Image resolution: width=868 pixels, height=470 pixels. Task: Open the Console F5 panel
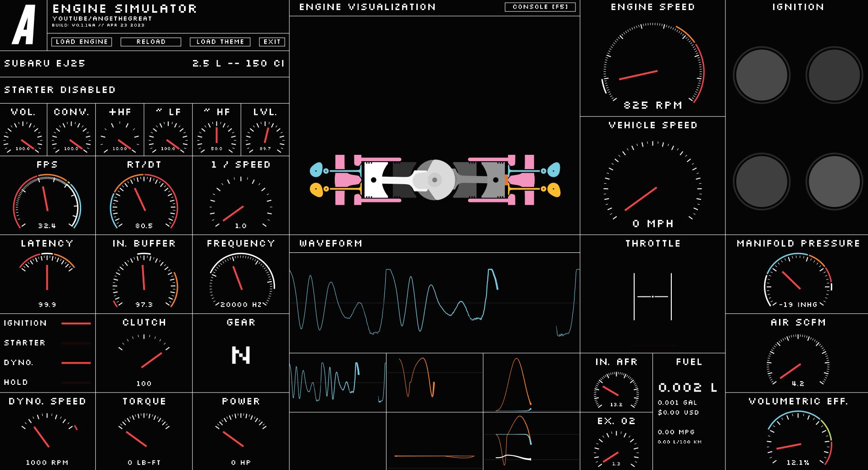click(x=540, y=7)
